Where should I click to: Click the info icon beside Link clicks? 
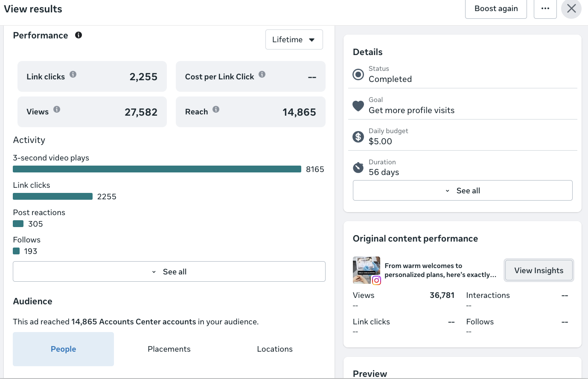pyautogui.click(x=73, y=74)
